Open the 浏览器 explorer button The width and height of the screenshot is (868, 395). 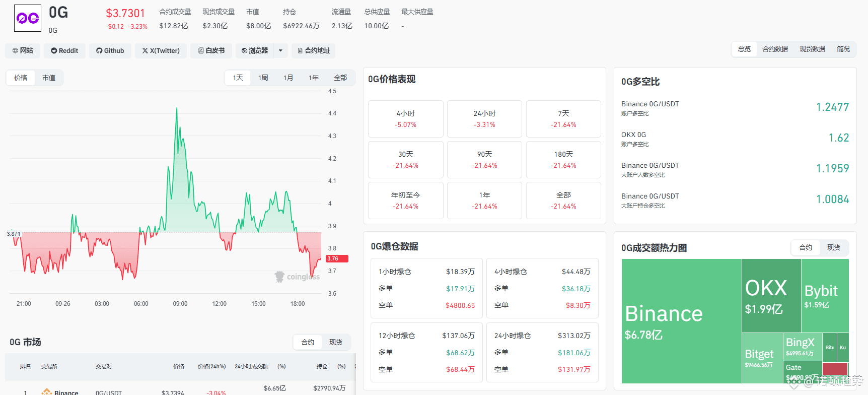255,50
